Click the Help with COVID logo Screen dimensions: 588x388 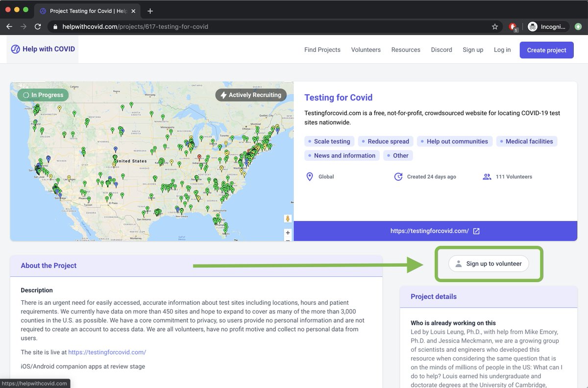pyautogui.click(x=43, y=49)
